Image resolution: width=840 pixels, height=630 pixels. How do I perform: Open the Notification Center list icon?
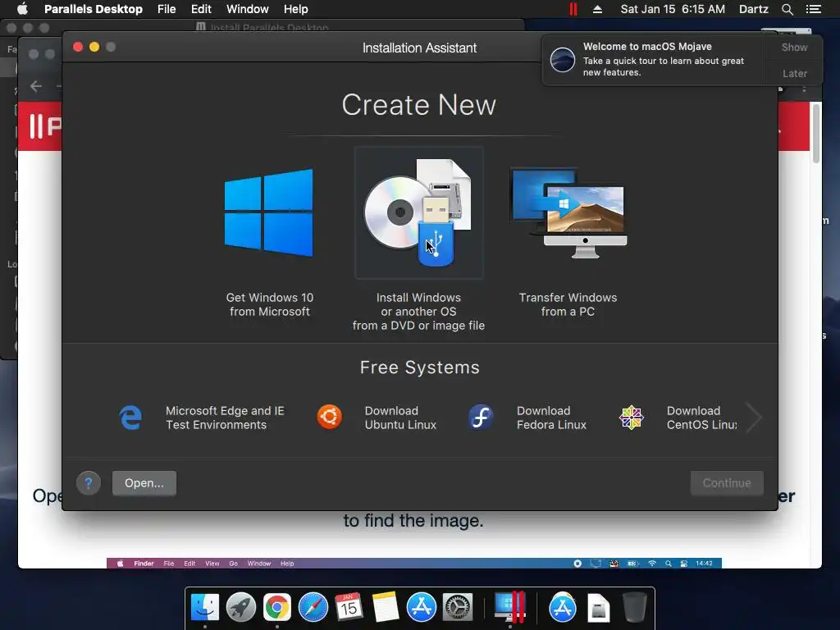click(814, 9)
